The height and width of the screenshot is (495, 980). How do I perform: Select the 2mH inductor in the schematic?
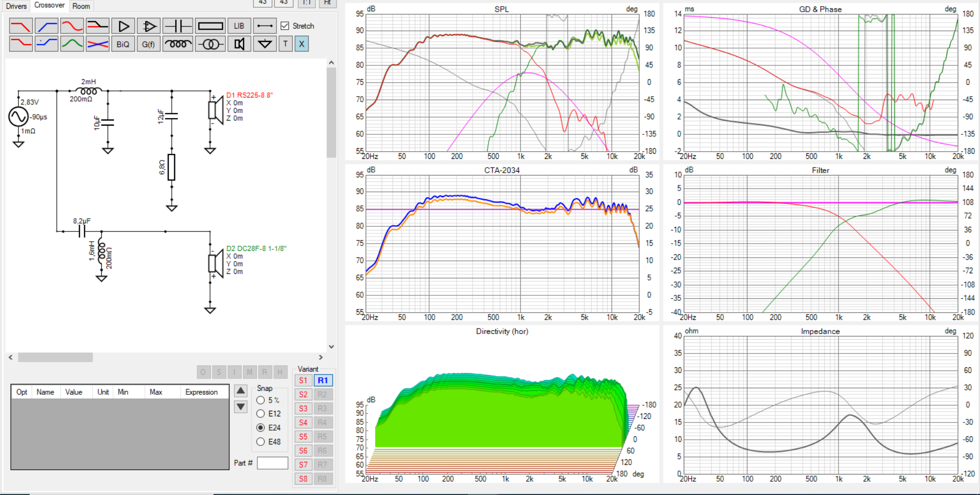pos(88,90)
